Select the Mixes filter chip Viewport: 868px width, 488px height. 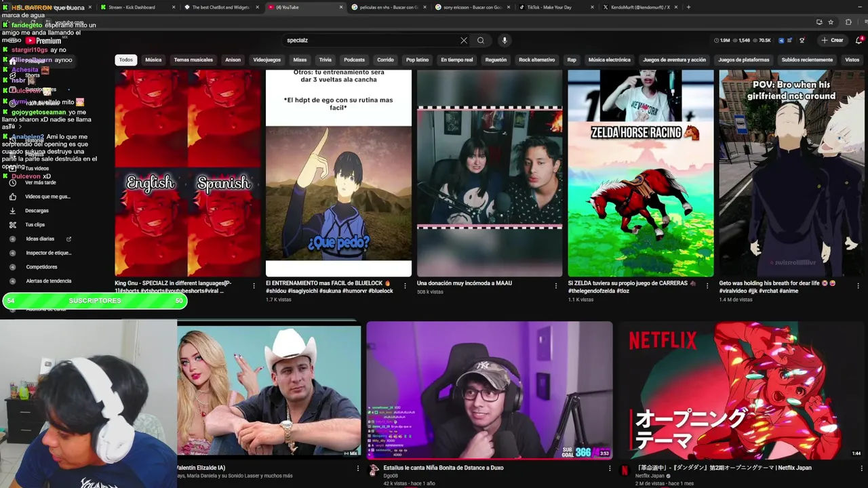[x=300, y=60]
